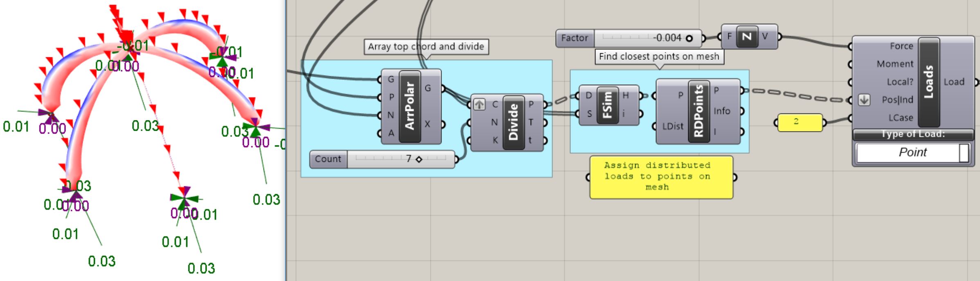Select the Loads component's name bar
Image resolution: width=980 pixels, height=281 pixels.
coord(928,82)
